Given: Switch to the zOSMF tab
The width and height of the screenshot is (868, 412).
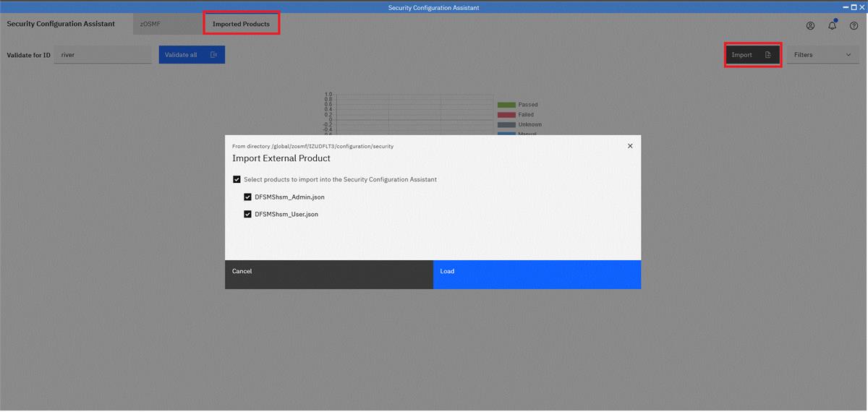Looking at the screenshot, I should click(x=168, y=24).
